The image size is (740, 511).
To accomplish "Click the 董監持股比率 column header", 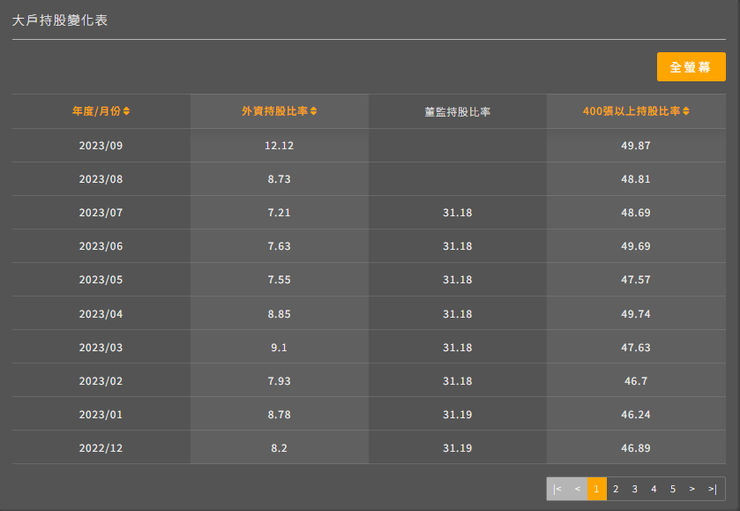I will click(457, 112).
